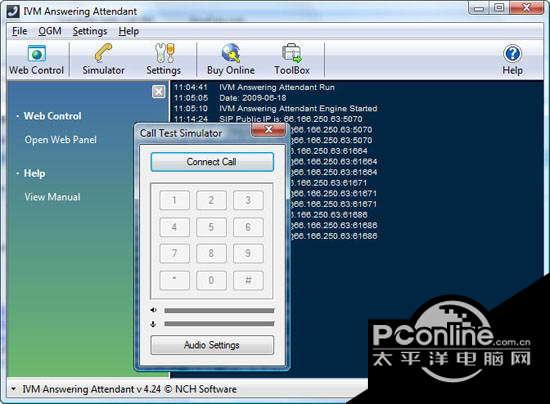Screen dimensions: 550x404
Task: Dial keypad digit 0
Action: coord(211,280)
